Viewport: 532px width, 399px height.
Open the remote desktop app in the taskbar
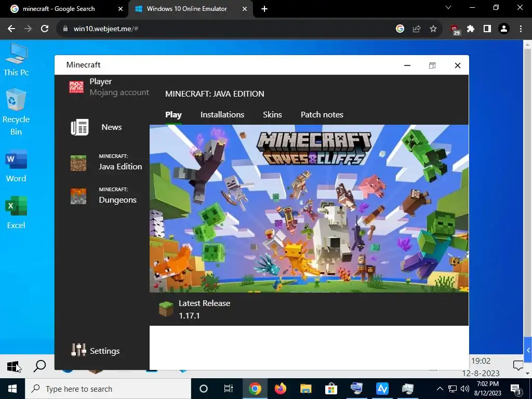click(x=356, y=389)
